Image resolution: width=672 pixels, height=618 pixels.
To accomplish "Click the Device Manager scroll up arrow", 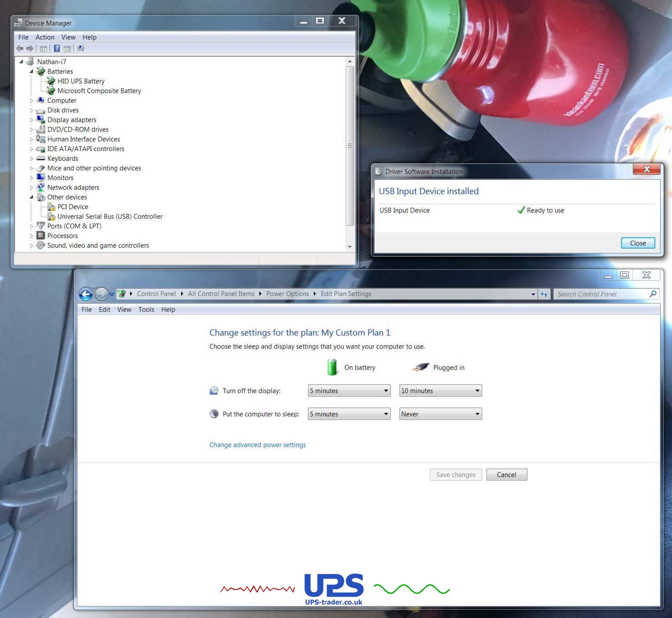I will pyautogui.click(x=350, y=61).
